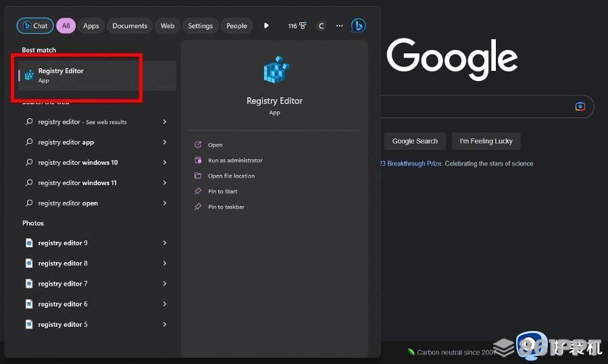Expand the 'registry editor - See web results' chevron
This screenshot has width=608, height=364.
pos(165,122)
